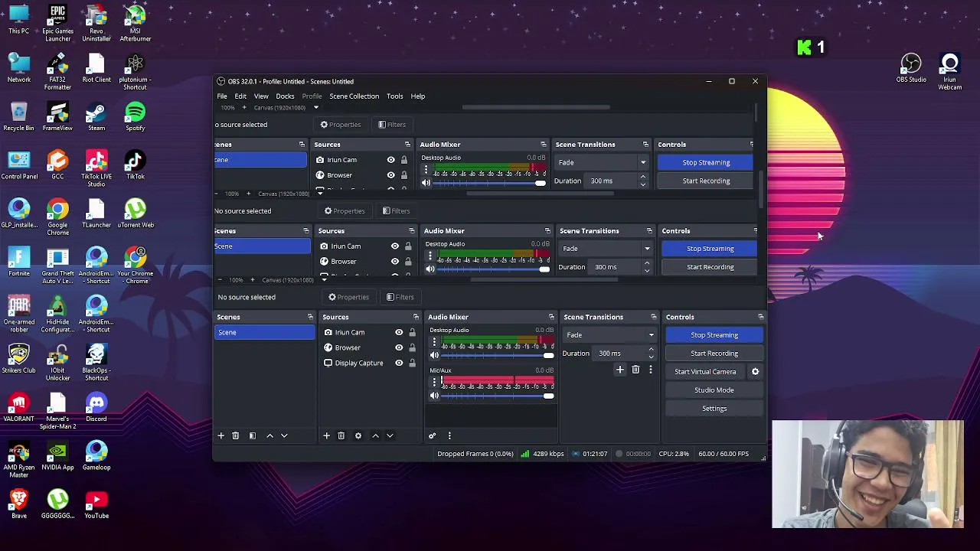Open Advanced Audio Properties gears icon under the mixer
Viewport: 980px width, 551px height.
[432, 435]
